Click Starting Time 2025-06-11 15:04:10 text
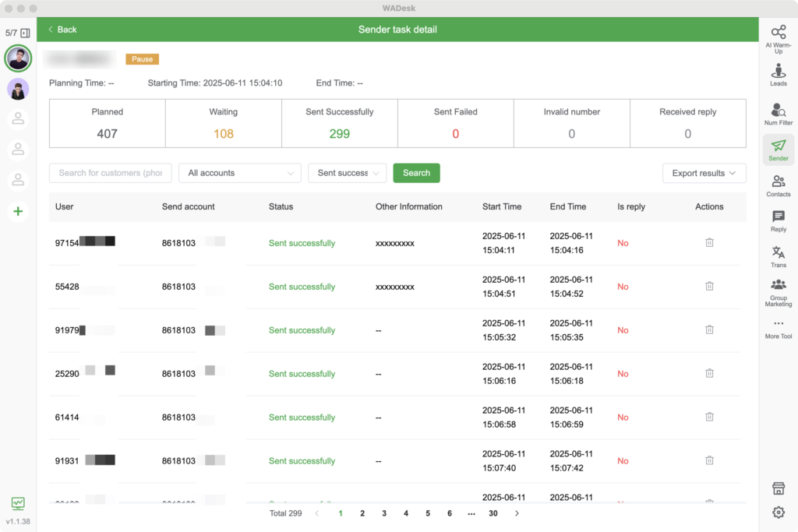Viewport: 798px width, 532px height. point(215,83)
